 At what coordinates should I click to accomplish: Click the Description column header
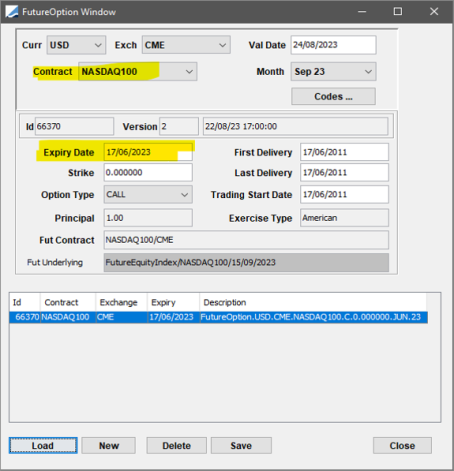click(x=313, y=302)
